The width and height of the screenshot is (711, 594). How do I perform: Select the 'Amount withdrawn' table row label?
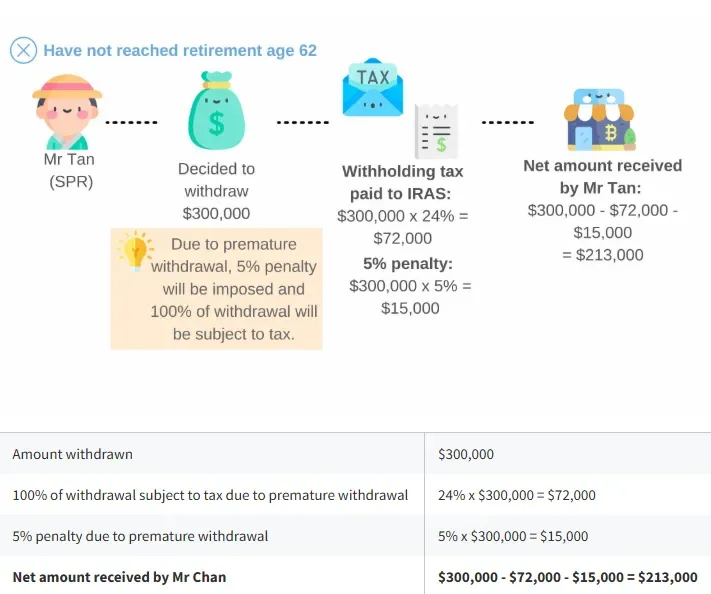pyautogui.click(x=73, y=454)
